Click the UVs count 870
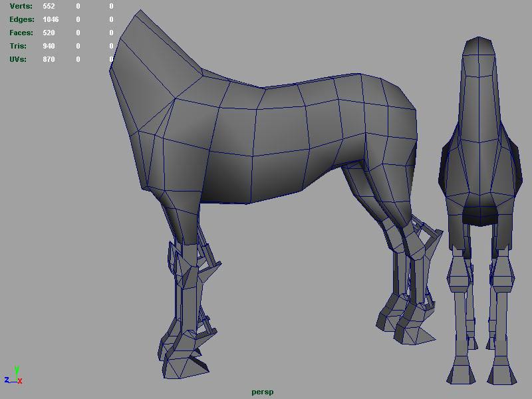This screenshot has height=399, width=532. [x=49, y=59]
